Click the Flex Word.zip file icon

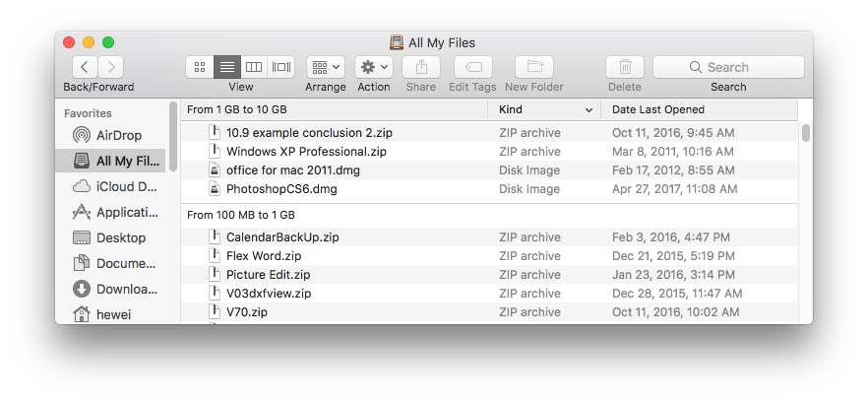(215, 256)
